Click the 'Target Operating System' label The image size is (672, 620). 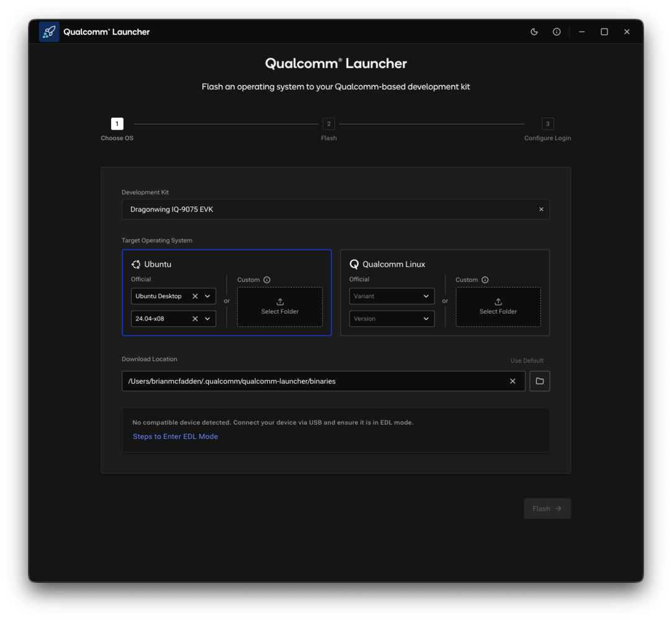[157, 240]
